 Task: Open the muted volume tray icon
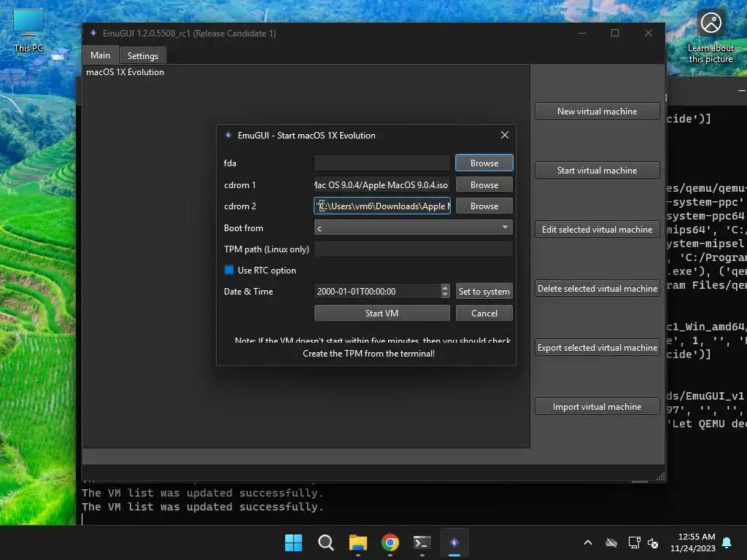(653, 542)
